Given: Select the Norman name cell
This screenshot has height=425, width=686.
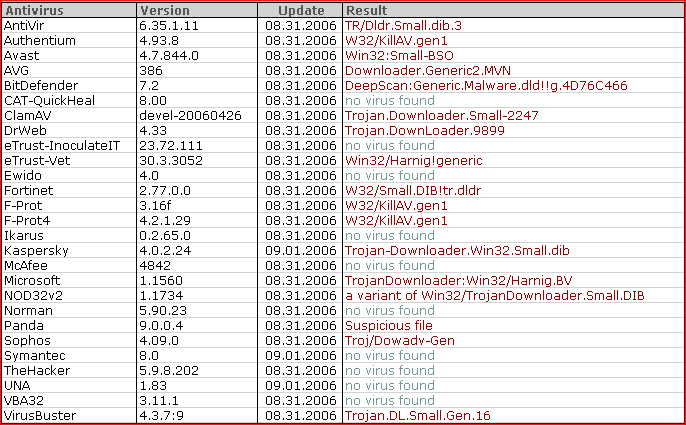Looking at the screenshot, I should tap(28, 310).
